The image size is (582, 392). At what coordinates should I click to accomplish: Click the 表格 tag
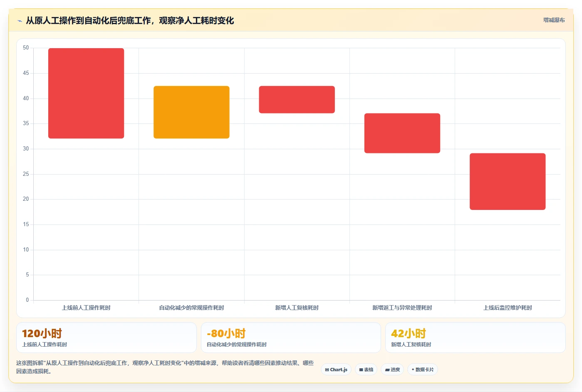click(x=366, y=370)
